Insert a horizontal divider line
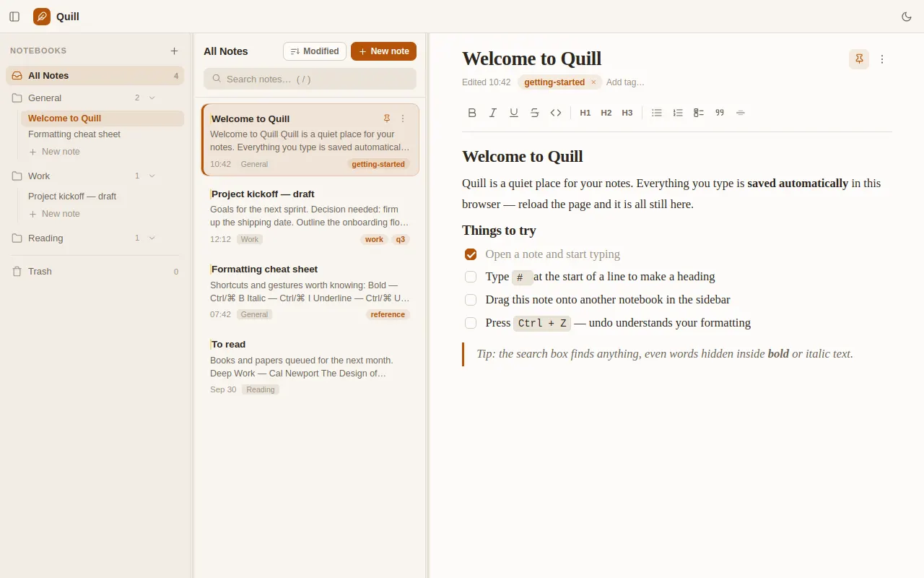 [x=741, y=113]
